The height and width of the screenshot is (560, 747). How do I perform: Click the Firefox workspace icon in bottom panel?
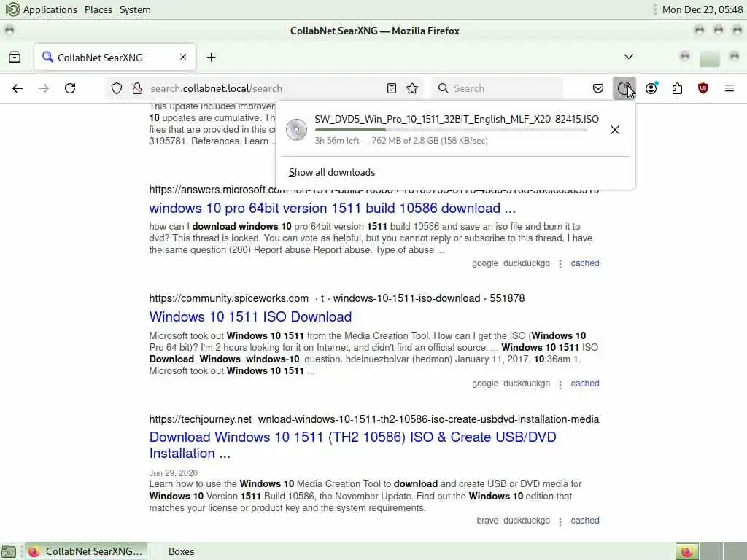click(686, 551)
